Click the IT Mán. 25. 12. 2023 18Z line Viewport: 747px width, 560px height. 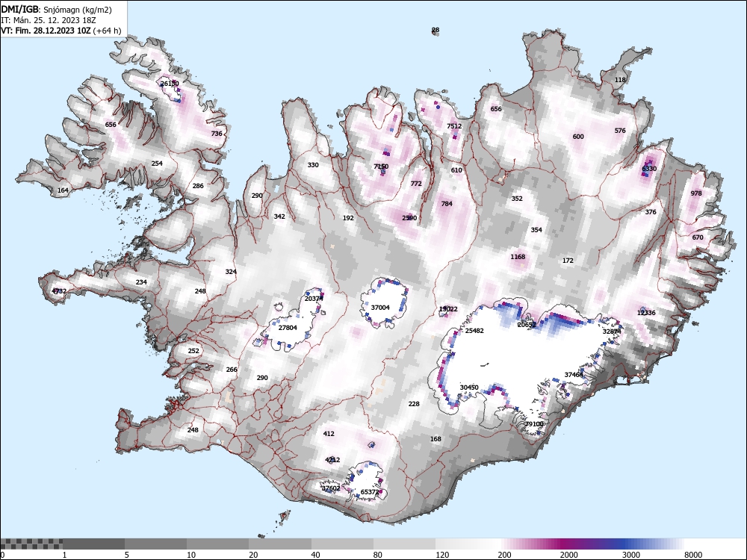[x=49, y=20]
